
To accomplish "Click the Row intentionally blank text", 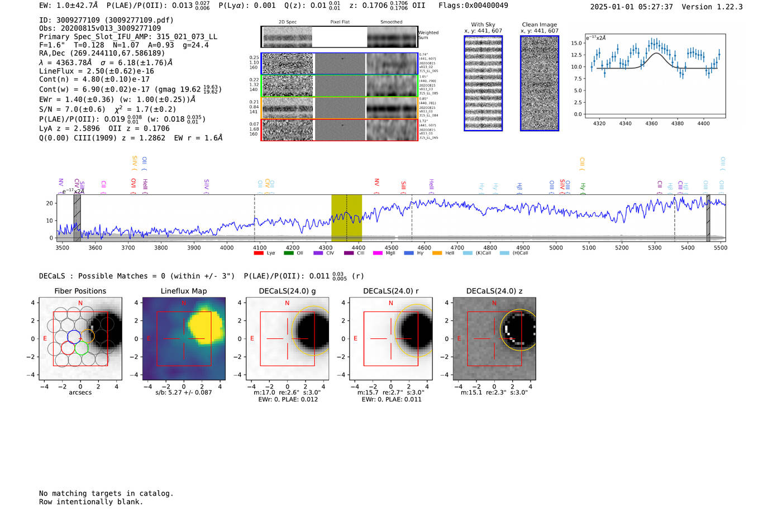I will (91, 502).
